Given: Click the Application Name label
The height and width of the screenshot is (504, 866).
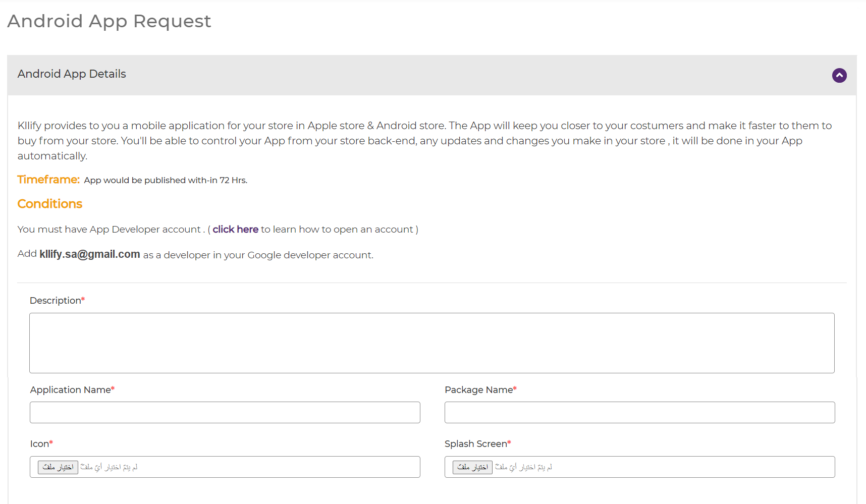Looking at the screenshot, I should click(x=71, y=390).
